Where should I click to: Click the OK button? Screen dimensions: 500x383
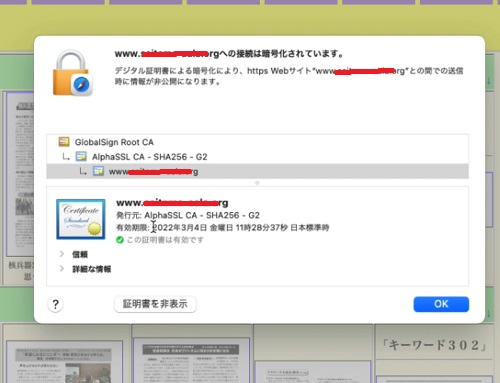tap(441, 304)
